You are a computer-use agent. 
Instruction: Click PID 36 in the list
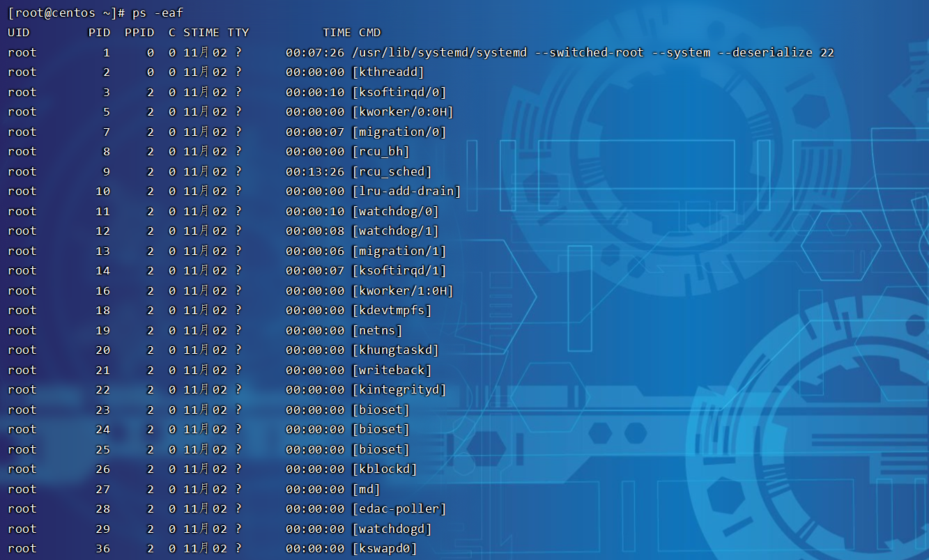(x=103, y=548)
